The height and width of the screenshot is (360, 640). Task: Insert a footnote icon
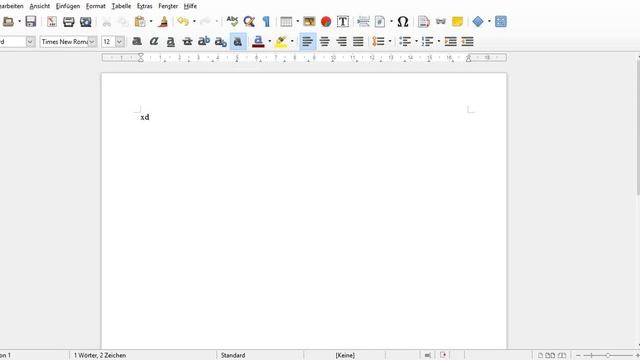click(424, 22)
